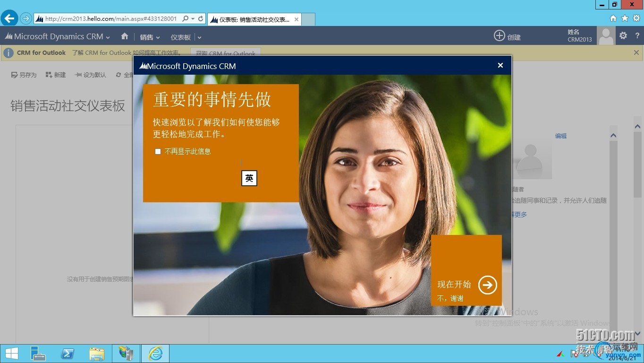Go back using the browser back arrow
The image size is (644, 363).
click(9, 18)
